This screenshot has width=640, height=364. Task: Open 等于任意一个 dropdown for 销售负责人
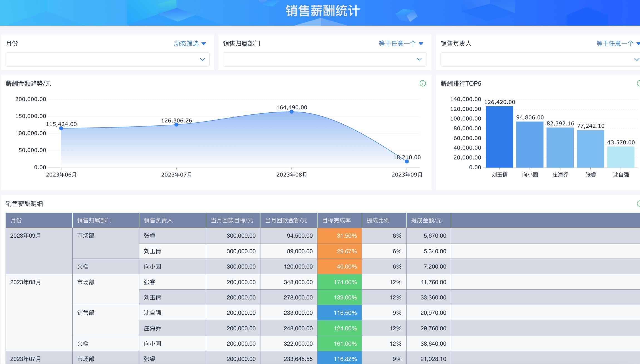point(618,43)
